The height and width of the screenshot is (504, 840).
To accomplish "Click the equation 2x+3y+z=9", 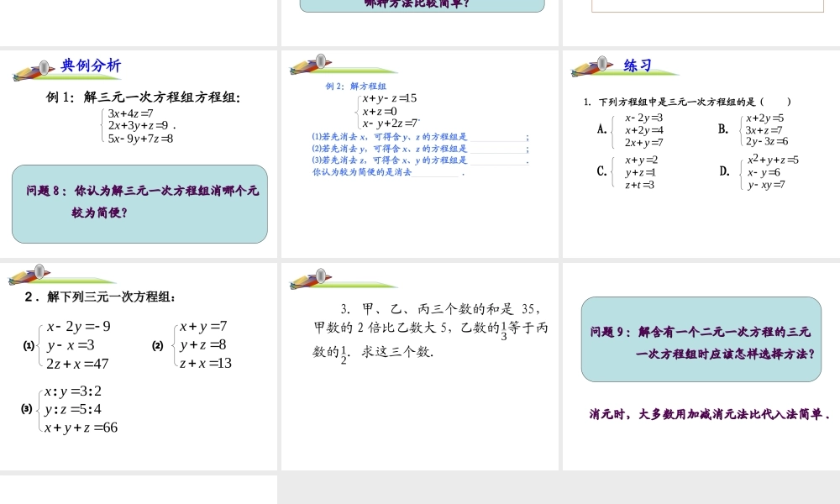I will point(139,126).
